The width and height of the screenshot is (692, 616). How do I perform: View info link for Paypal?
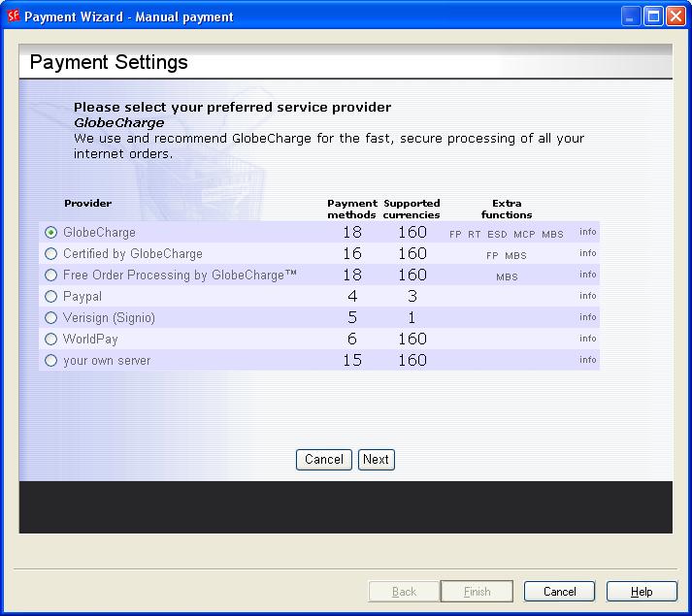[x=587, y=297]
